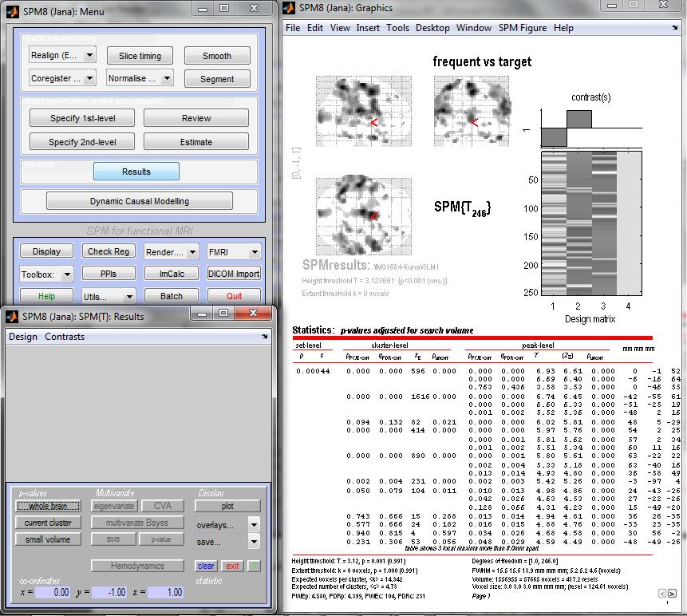
Task: Open the Window menu
Action: pyautogui.click(x=474, y=28)
